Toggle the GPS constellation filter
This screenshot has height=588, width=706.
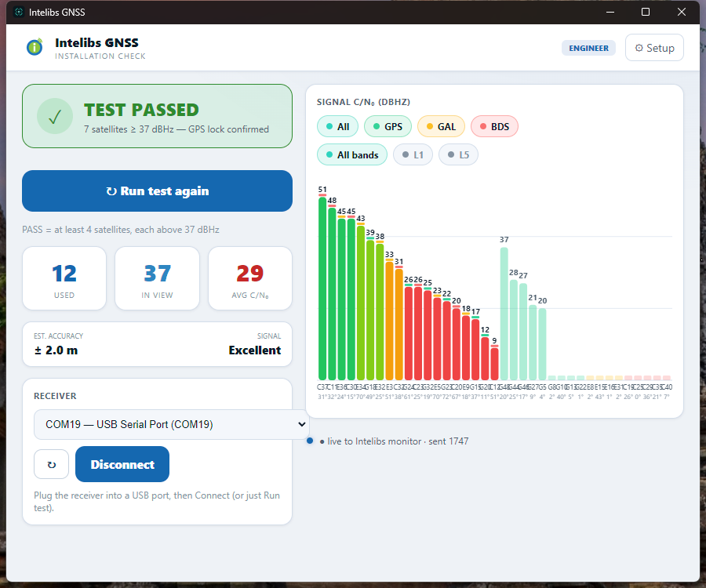pos(388,126)
